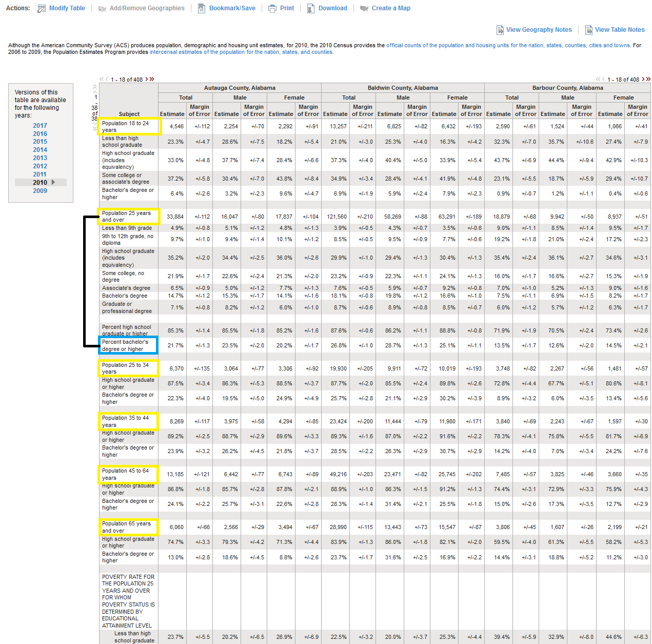Click the Download file icon
Screen dimensions: 652x644
click(311, 9)
